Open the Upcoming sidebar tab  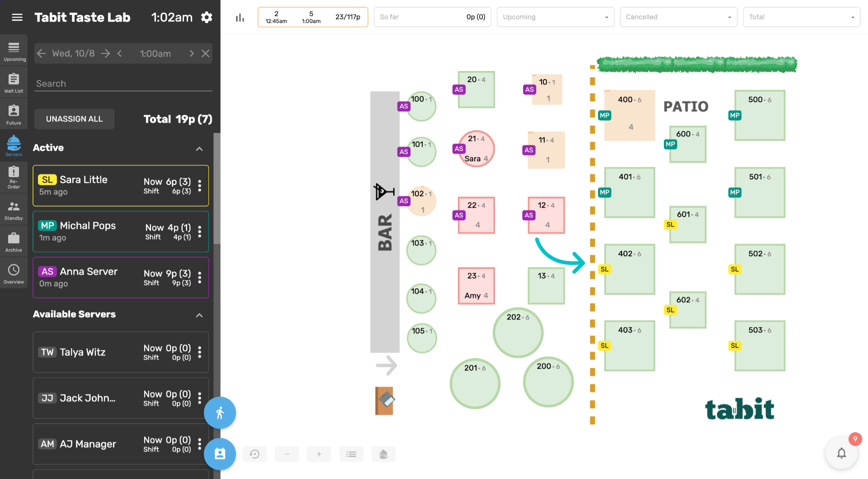(x=14, y=51)
